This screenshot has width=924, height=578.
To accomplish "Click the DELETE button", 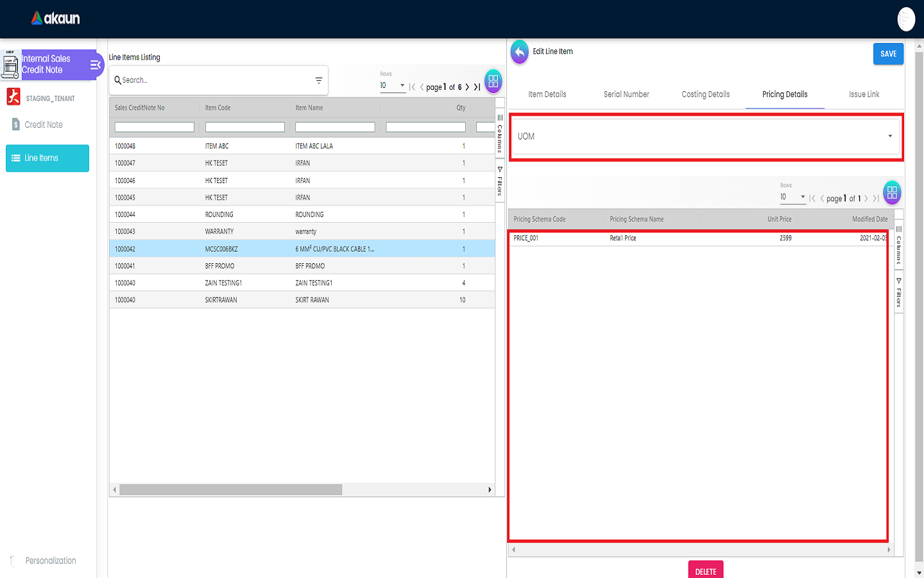I will coord(705,570).
